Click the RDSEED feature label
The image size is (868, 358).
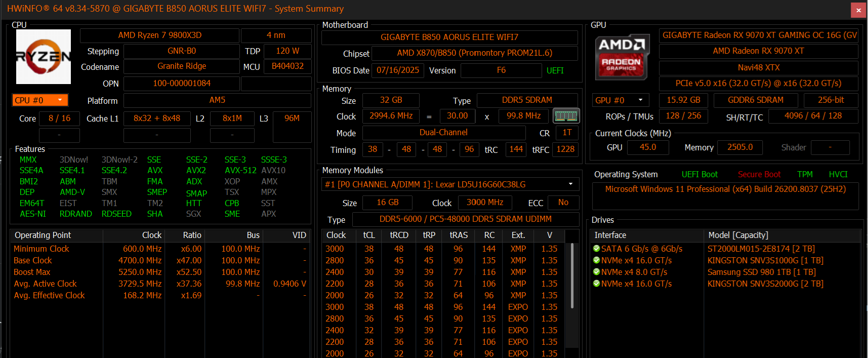(x=116, y=214)
